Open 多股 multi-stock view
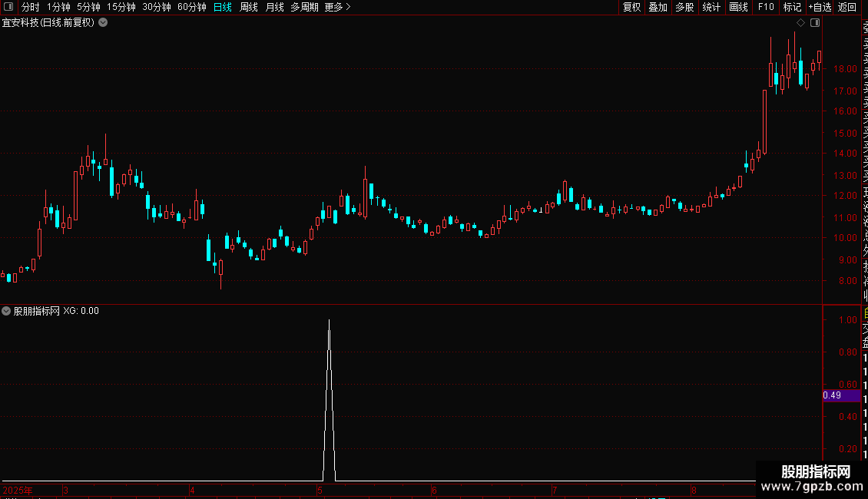Viewport: 868px width, 499px height. click(x=684, y=7)
